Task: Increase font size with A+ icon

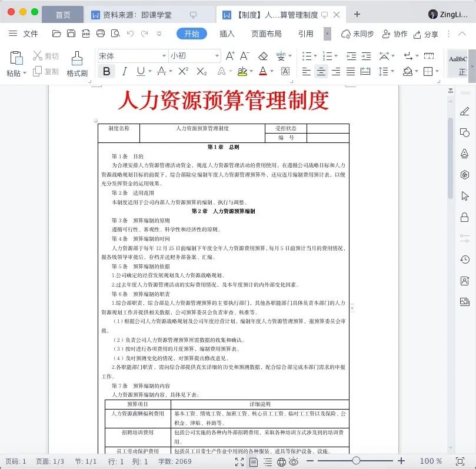Action: point(230,55)
